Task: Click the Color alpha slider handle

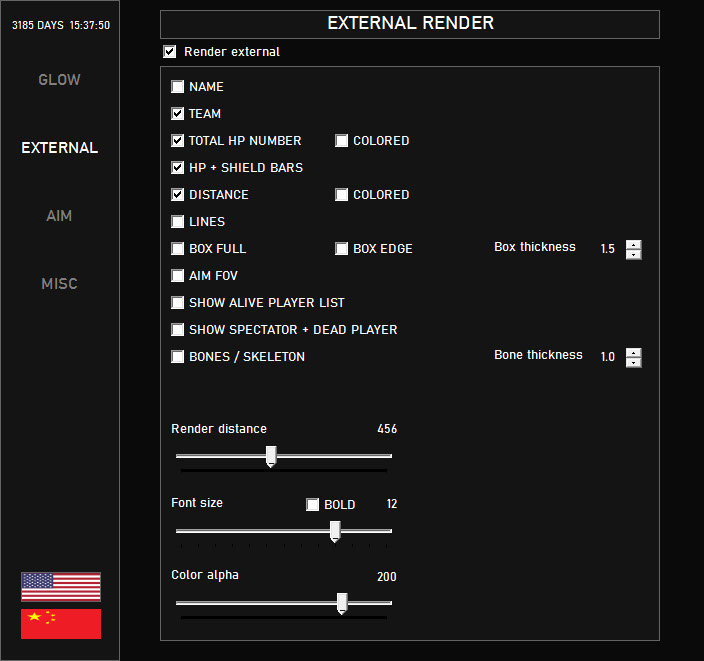Action: [x=342, y=602]
